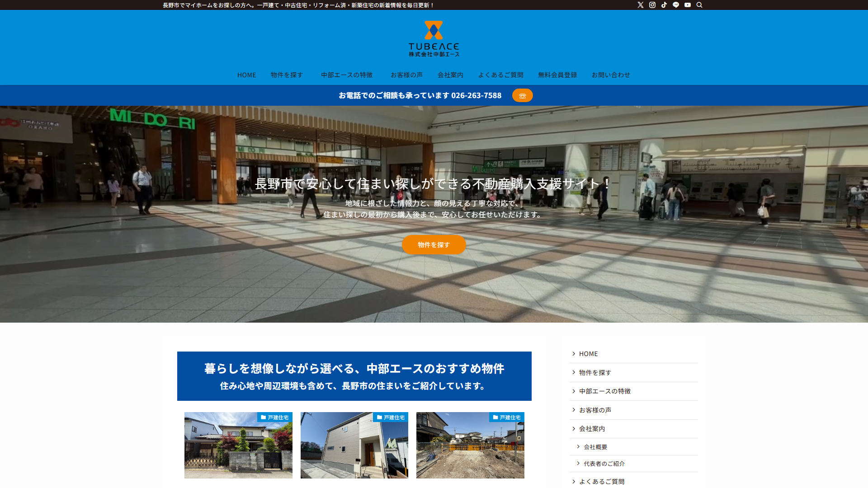Open 無料会員登録 in main navigation

click(557, 75)
